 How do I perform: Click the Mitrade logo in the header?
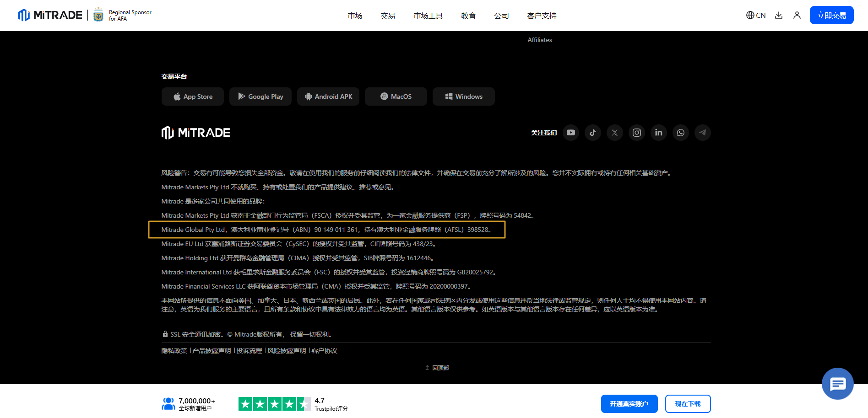pos(50,15)
